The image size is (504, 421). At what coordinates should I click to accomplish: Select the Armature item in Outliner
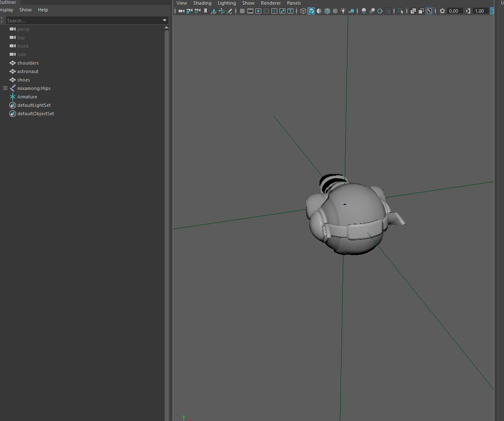27,97
